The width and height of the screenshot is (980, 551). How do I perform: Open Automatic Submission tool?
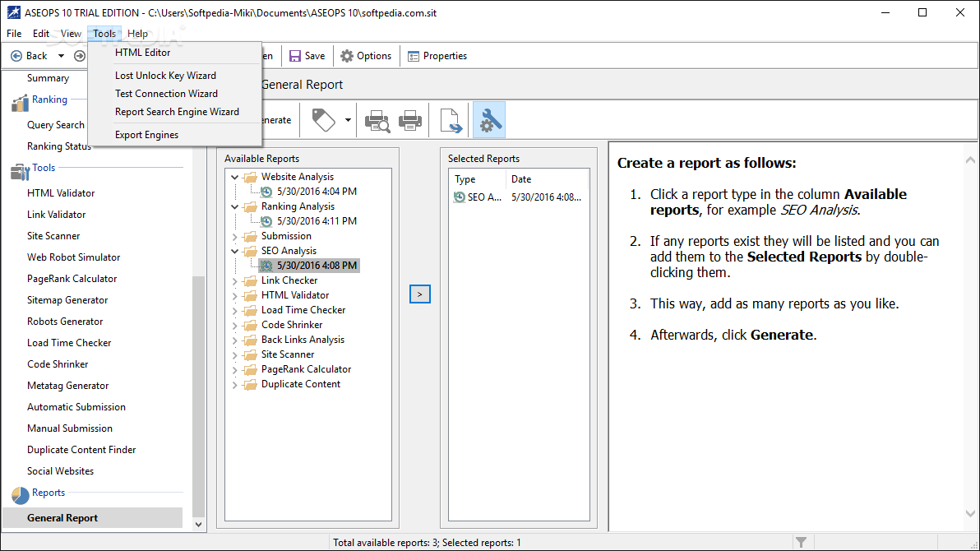76,407
